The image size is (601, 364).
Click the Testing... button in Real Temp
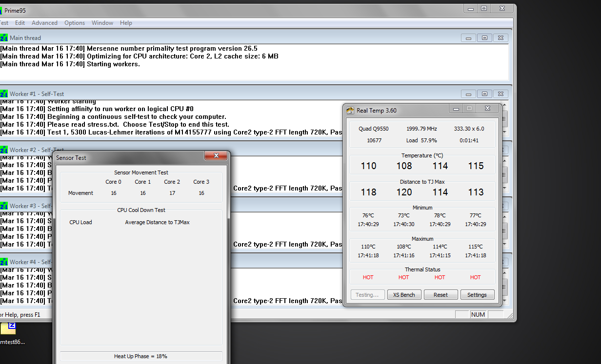[367, 295]
